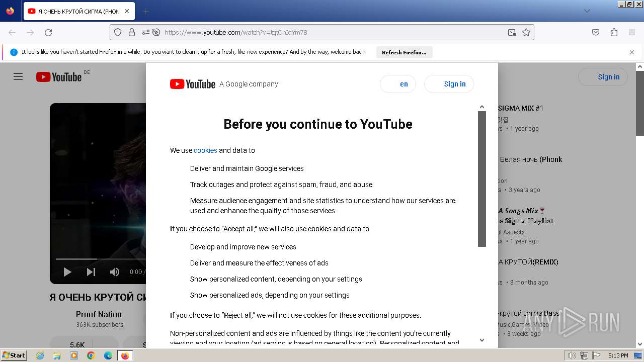Dismiss the Refresh Firefox notification bar
The image size is (644, 362).
click(632, 52)
